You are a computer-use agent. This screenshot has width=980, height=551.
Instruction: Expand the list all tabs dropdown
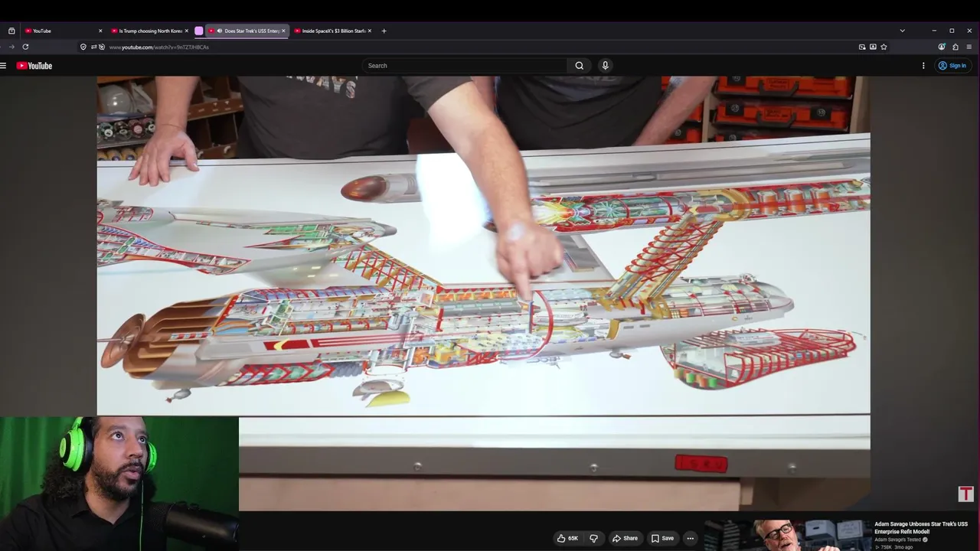[x=902, y=31]
